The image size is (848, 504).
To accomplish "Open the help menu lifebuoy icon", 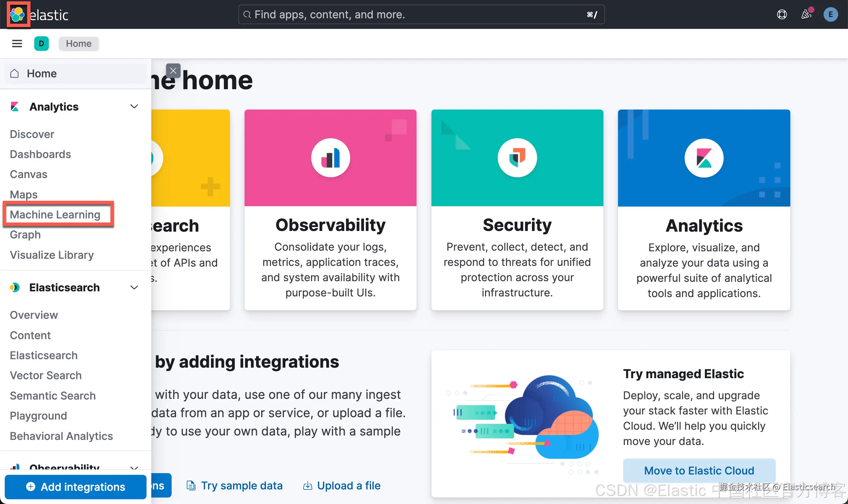I will click(782, 15).
